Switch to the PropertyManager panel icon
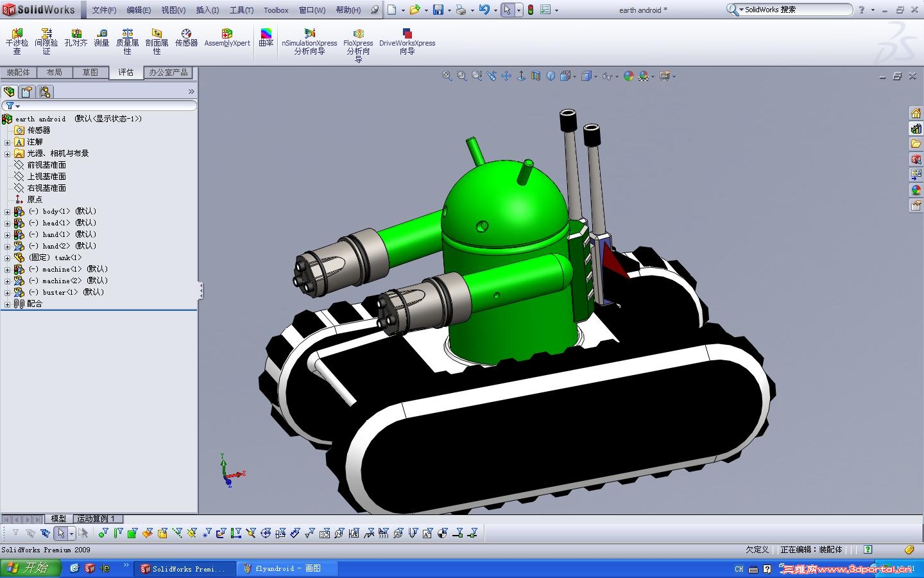Screen dimensions: 924x578 27,92
